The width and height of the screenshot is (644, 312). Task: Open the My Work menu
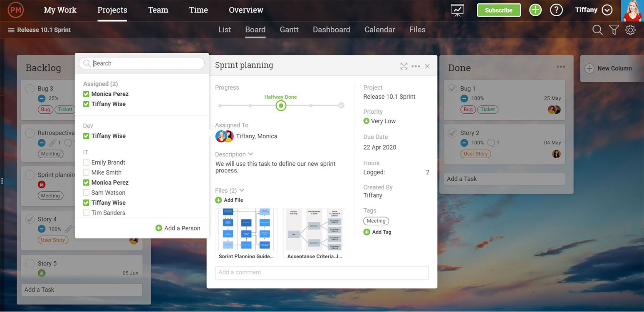pyautogui.click(x=60, y=10)
